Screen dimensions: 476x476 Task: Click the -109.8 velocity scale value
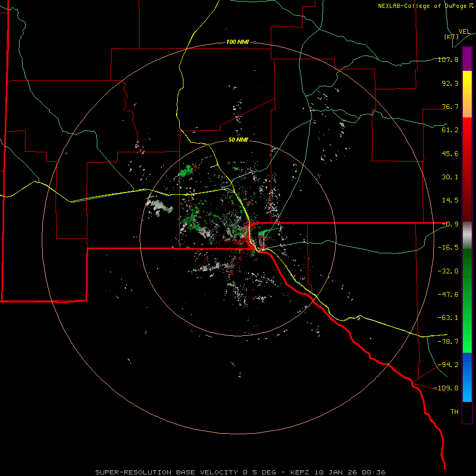point(446,388)
